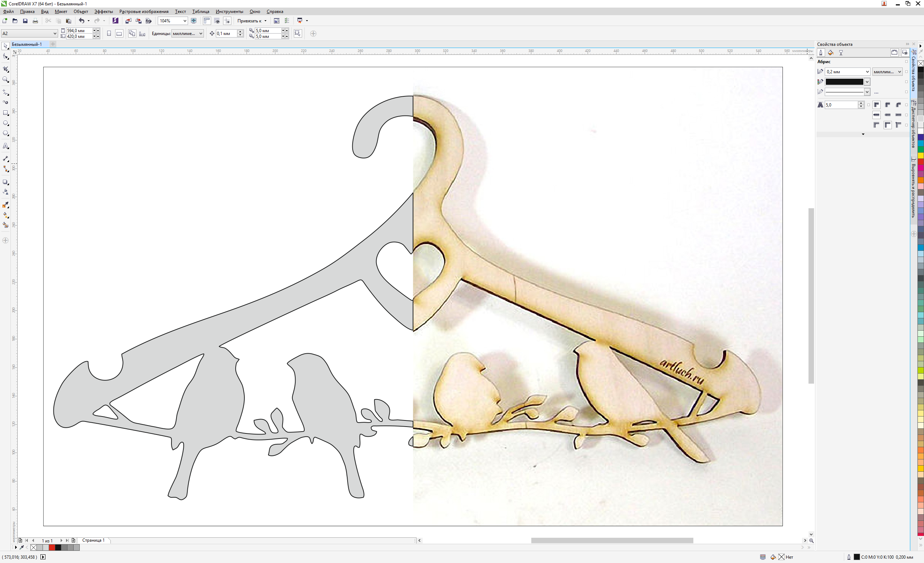Click the Import icon in toolbar
This screenshot has height=563, width=924.
click(128, 21)
